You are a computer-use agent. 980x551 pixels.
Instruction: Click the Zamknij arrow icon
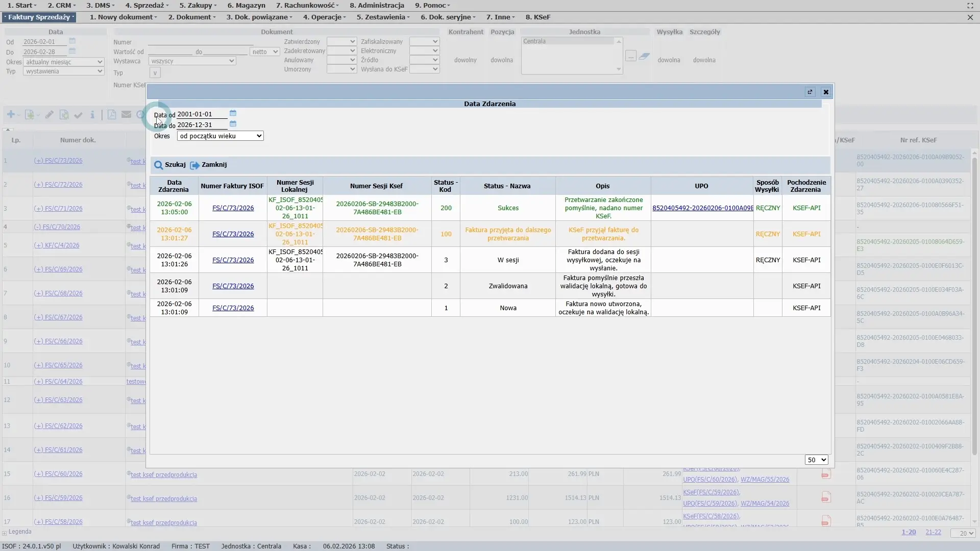pos(194,165)
